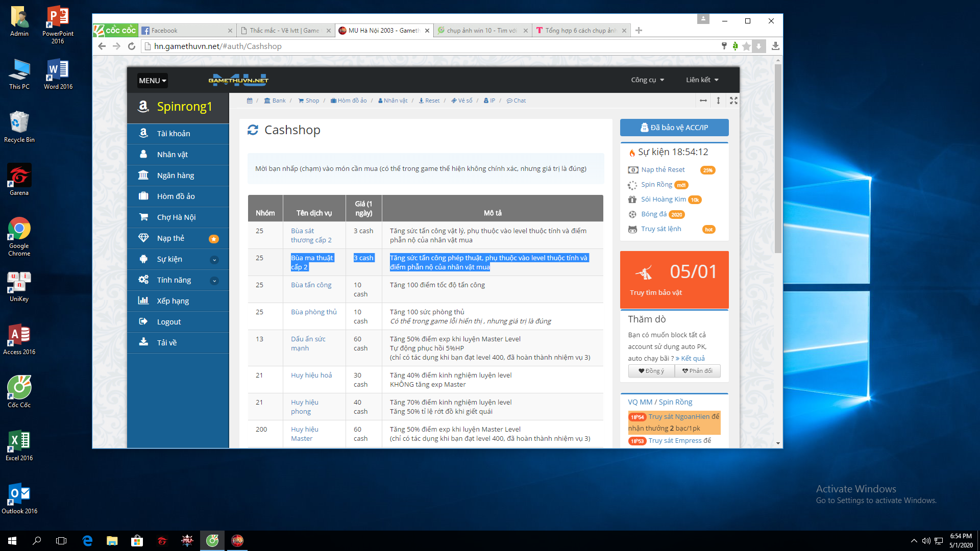Open the MENU dropdown

click(x=152, y=80)
